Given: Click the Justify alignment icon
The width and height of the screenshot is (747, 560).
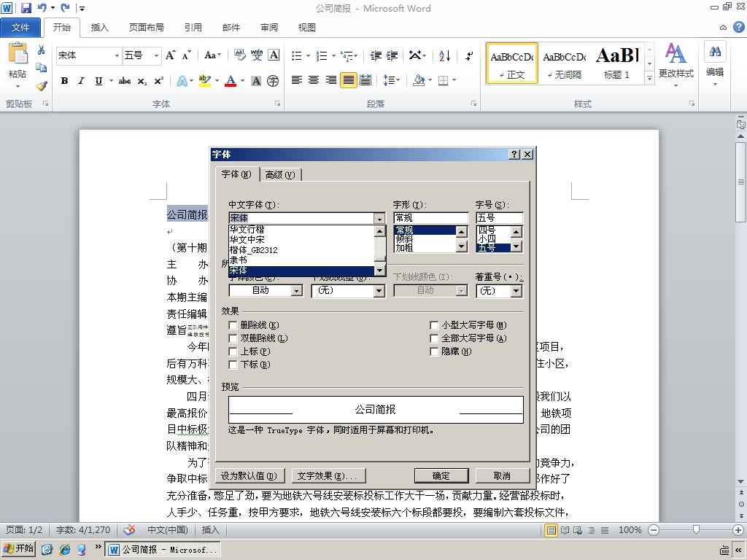Looking at the screenshot, I should click(348, 80).
